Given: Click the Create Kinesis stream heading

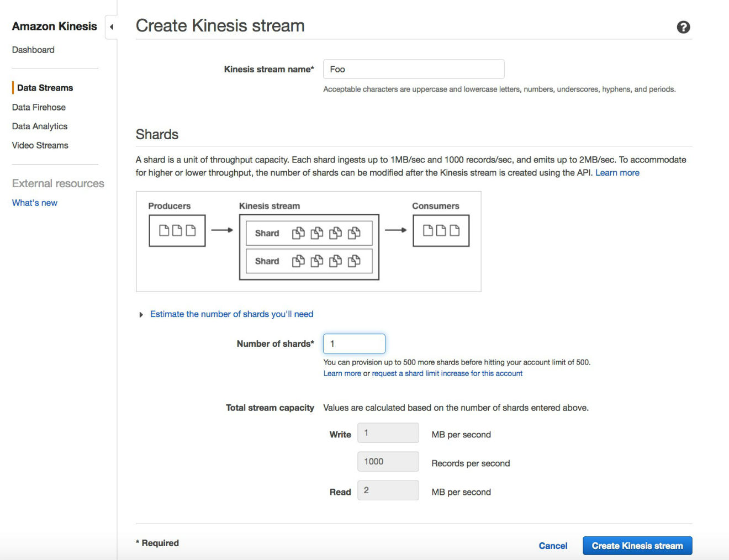Looking at the screenshot, I should (220, 26).
